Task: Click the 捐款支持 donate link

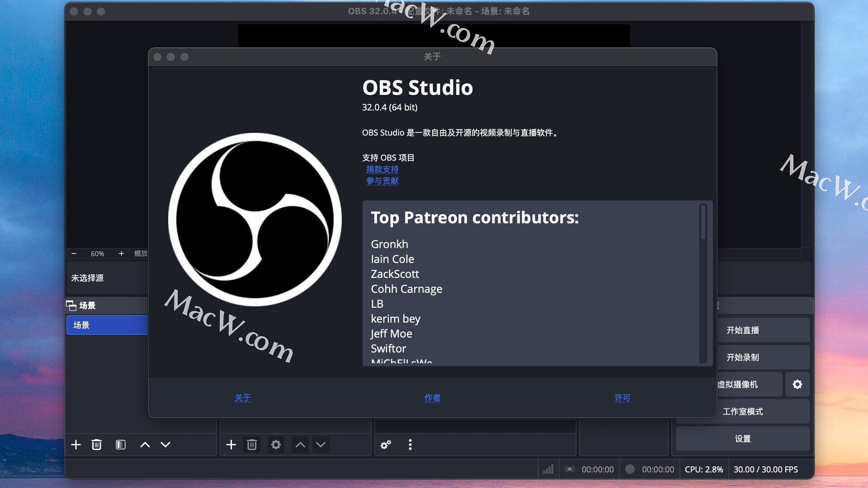Action: [382, 169]
